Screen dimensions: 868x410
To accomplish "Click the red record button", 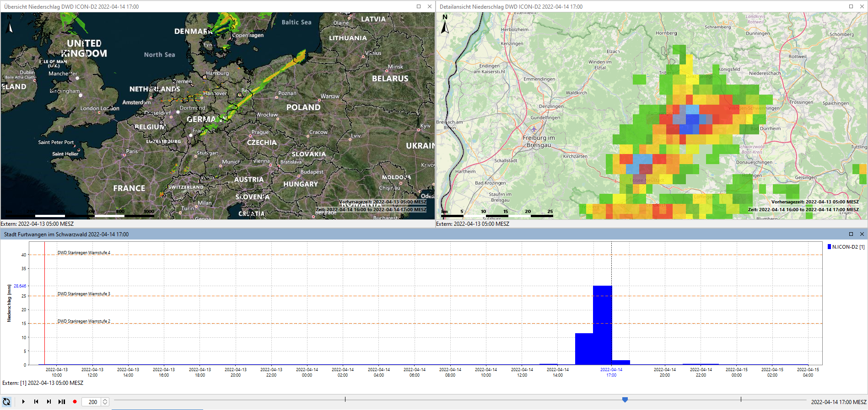I will click(x=75, y=402).
